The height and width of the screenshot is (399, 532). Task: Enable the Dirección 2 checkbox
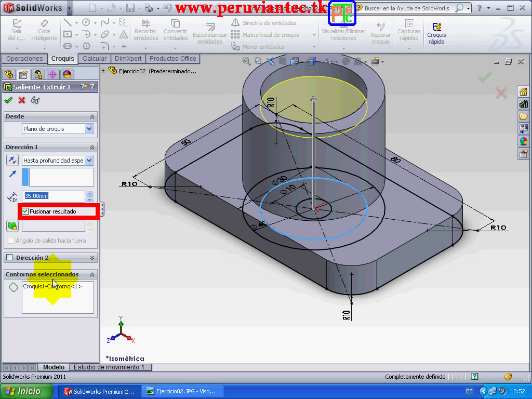(9, 258)
